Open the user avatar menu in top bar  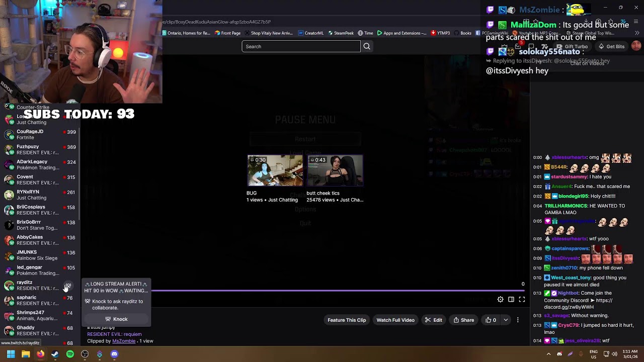pos(636,46)
